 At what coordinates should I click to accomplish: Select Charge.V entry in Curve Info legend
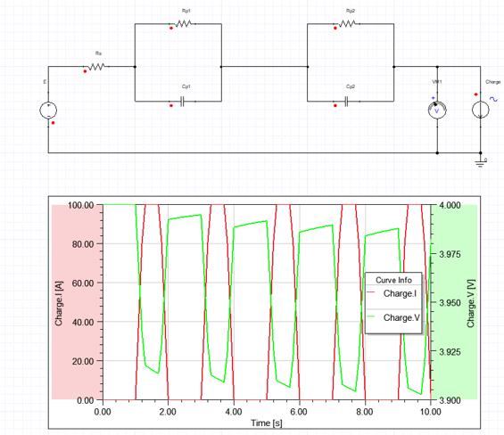point(401,317)
